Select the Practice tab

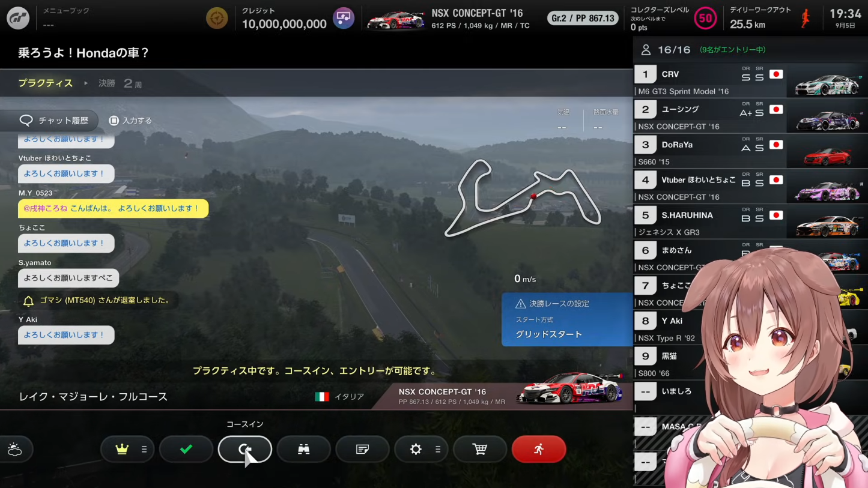pyautogui.click(x=46, y=83)
